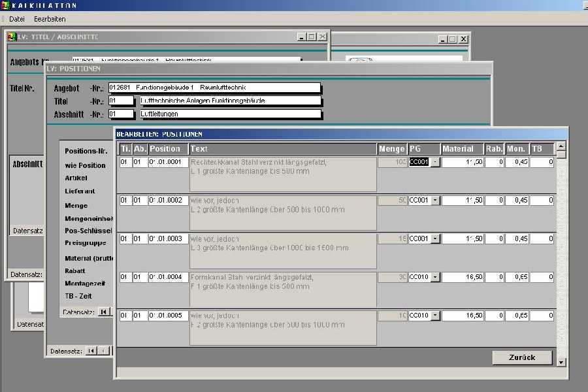Minimize the LV: Titel / Abschnitte window
The image size is (588, 392).
tap(301, 37)
